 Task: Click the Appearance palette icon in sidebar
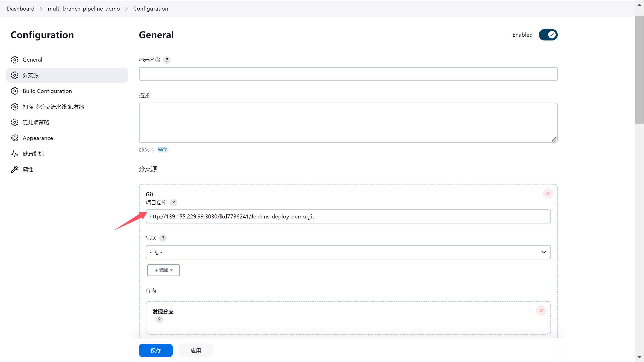click(x=15, y=138)
